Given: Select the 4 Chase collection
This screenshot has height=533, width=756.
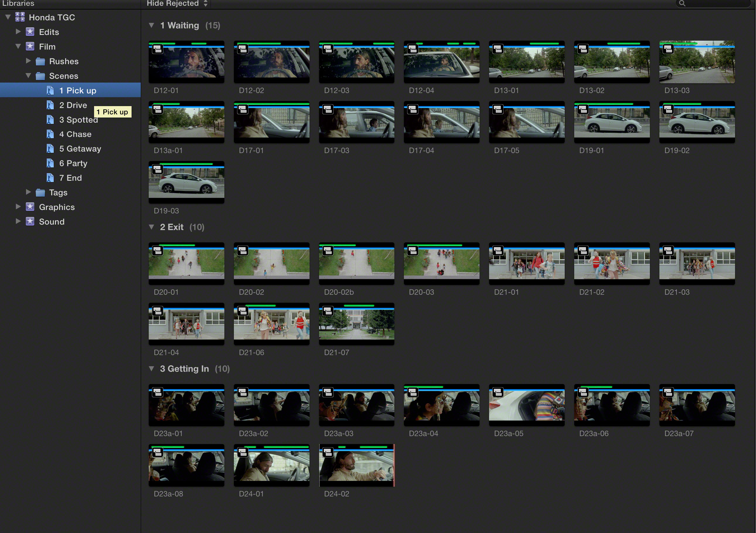Looking at the screenshot, I should tap(70, 134).
